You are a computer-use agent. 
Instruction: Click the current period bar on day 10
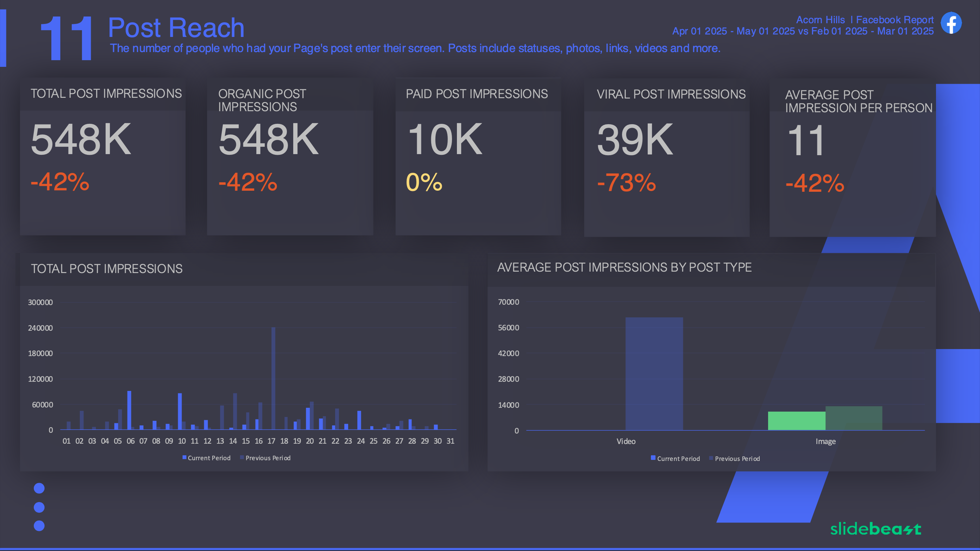[180, 411]
